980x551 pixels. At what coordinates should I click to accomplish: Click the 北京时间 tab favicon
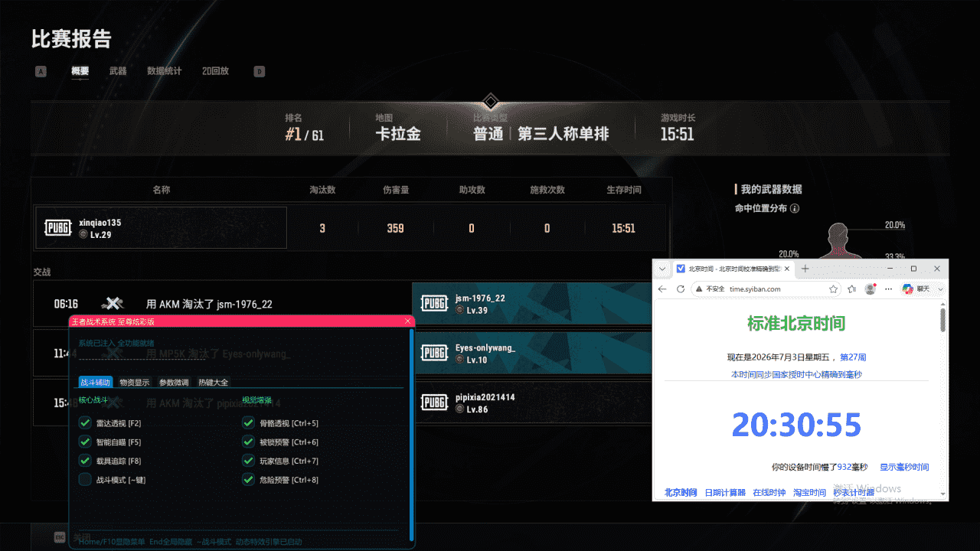point(681,269)
